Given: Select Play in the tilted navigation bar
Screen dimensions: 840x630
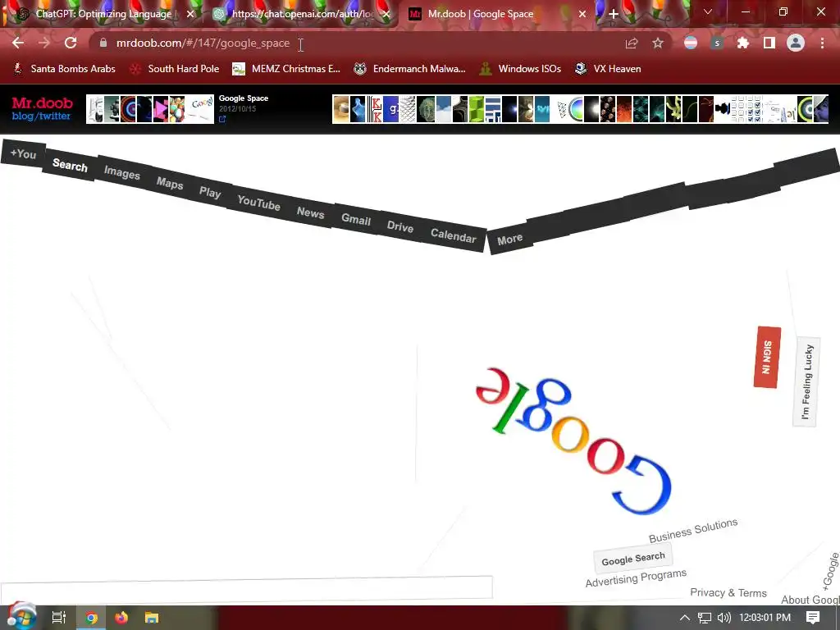Looking at the screenshot, I should click(210, 192).
